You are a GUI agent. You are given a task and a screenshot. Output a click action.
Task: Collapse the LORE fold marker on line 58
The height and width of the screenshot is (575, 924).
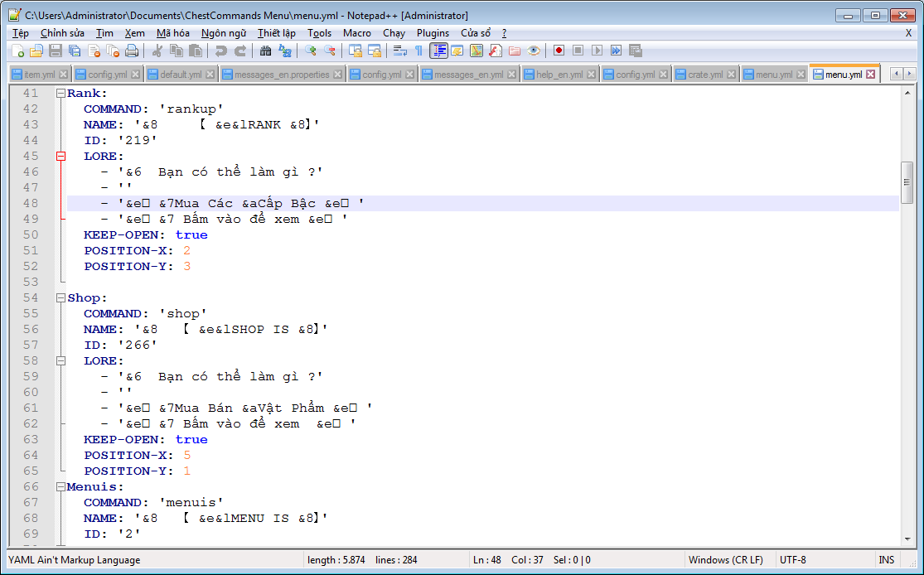tap(60, 361)
